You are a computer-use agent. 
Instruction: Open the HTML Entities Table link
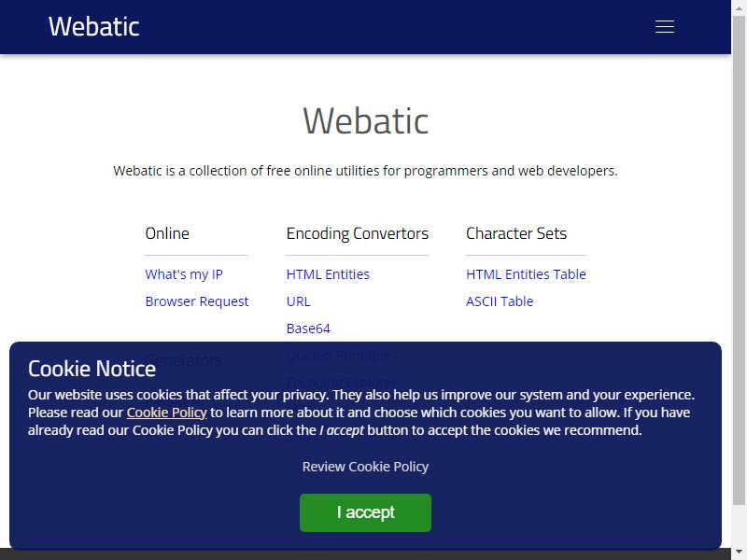pos(526,274)
